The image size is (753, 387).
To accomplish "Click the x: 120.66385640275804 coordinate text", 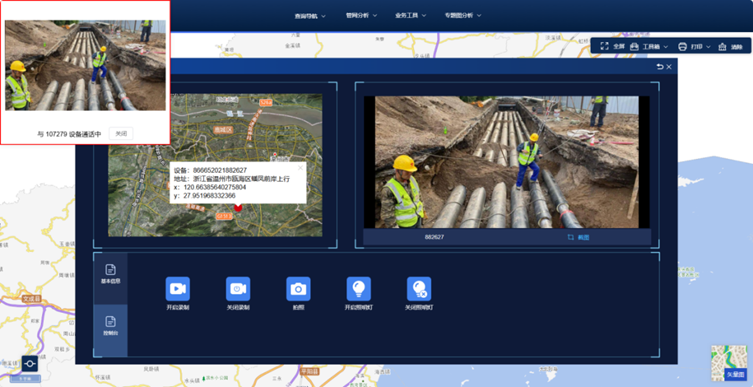I will 210,187.
